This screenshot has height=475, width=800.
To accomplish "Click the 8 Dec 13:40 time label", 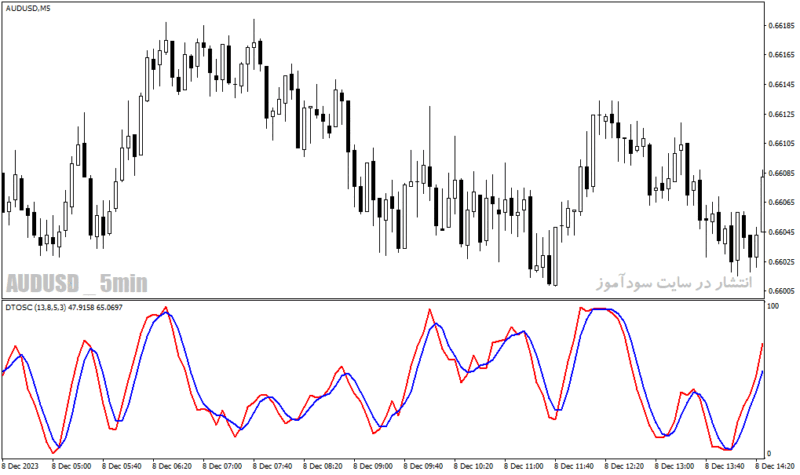I will (724, 466).
